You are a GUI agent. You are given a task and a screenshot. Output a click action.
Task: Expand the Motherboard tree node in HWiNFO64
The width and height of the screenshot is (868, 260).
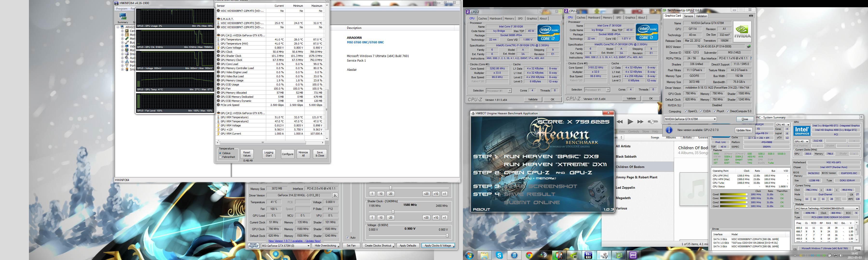[x=122, y=35]
